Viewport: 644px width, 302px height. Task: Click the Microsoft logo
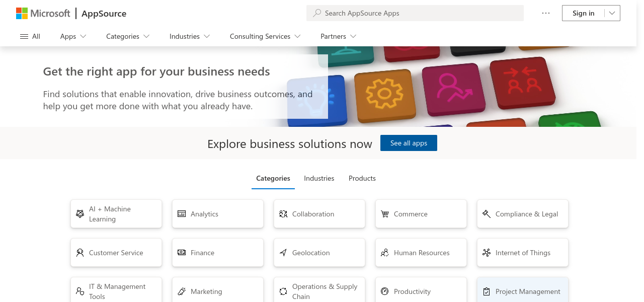click(43, 14)
